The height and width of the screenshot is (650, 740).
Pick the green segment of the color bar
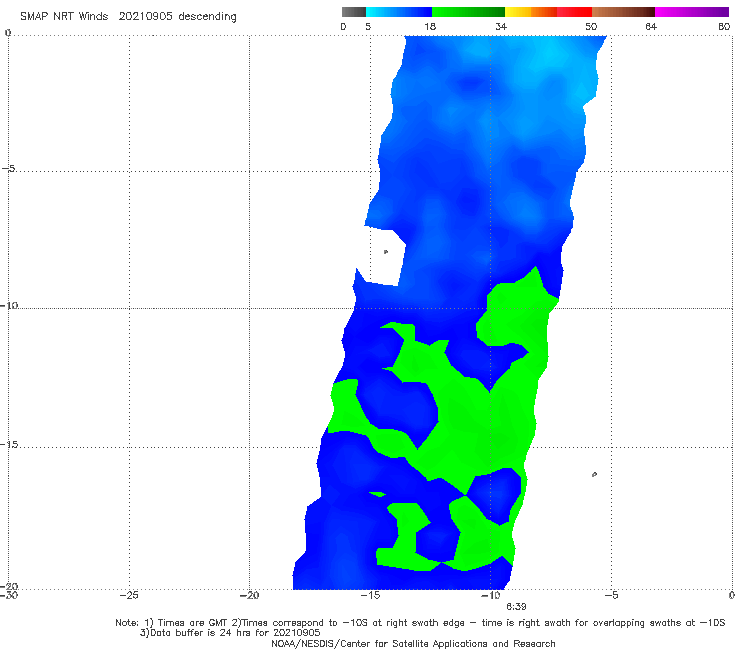(468, 12)
